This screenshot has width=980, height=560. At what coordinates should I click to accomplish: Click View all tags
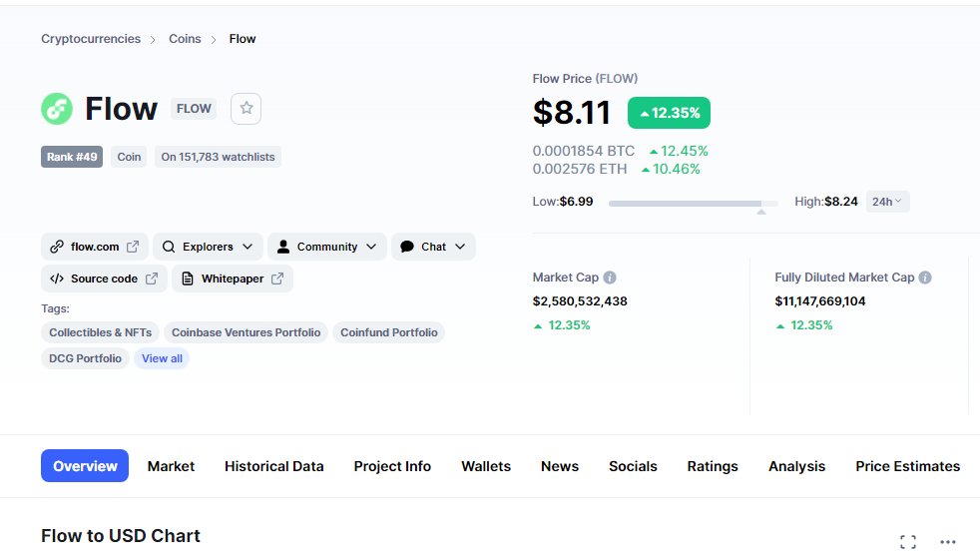162,358
